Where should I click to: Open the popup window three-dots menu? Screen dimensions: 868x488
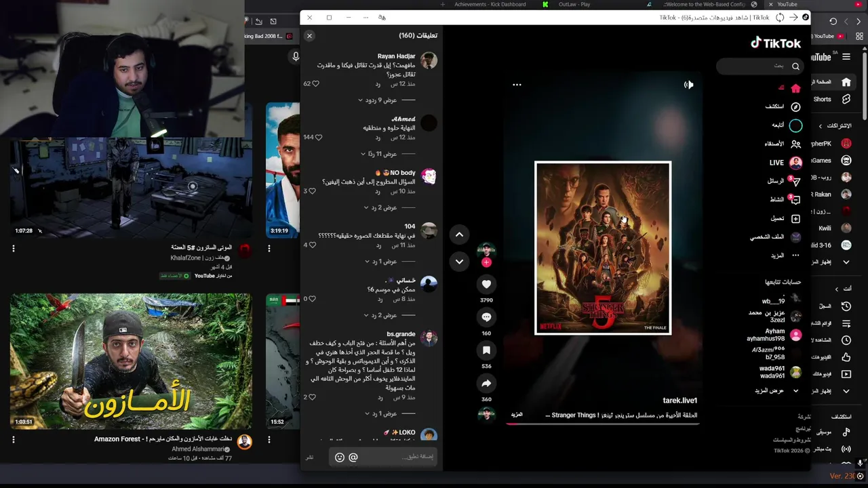pos(366,18)
